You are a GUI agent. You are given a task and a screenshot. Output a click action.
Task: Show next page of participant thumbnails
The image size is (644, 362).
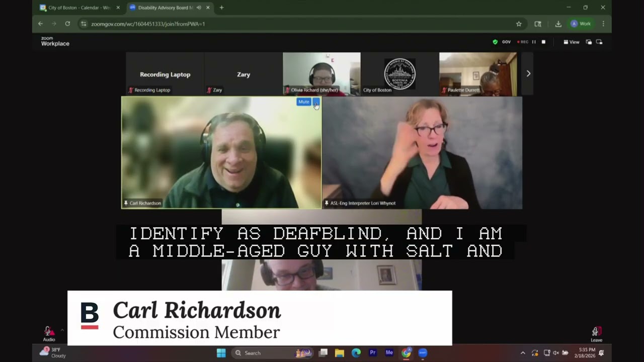(528, 73)
